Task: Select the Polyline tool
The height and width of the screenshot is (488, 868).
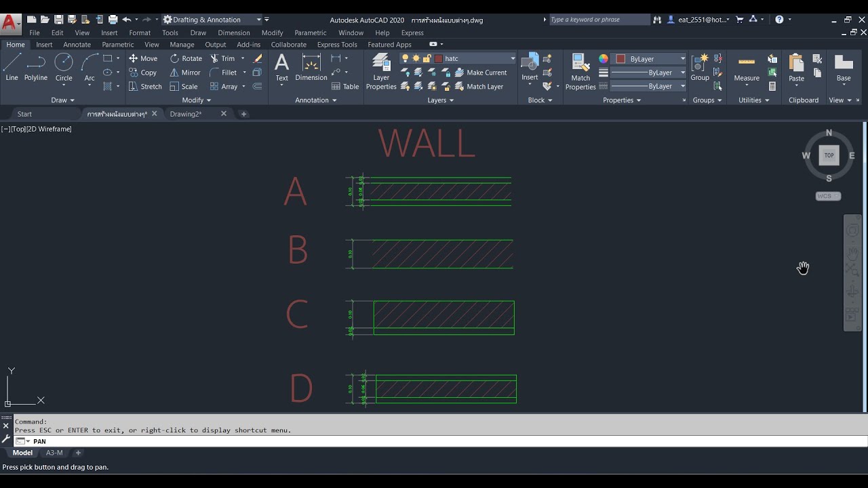Action: click(x=36, y=68)
